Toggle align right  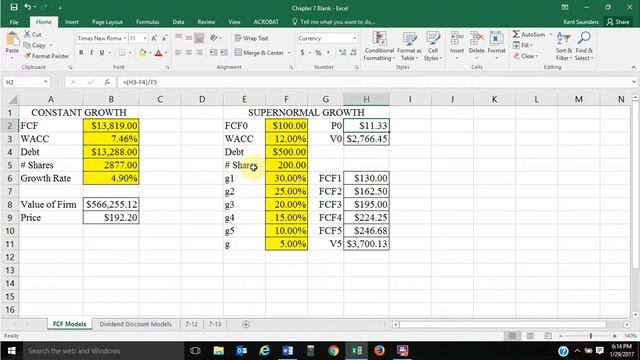point(199,53)
